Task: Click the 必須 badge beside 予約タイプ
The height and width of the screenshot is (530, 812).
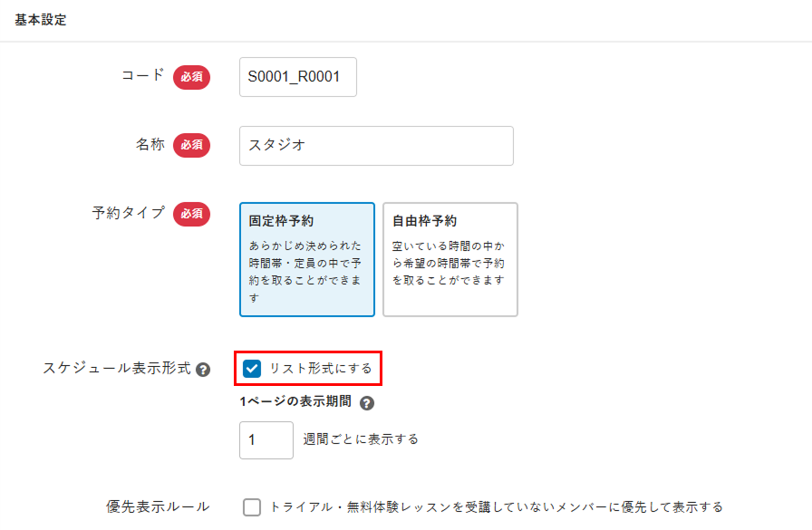Action: (191, 214)
